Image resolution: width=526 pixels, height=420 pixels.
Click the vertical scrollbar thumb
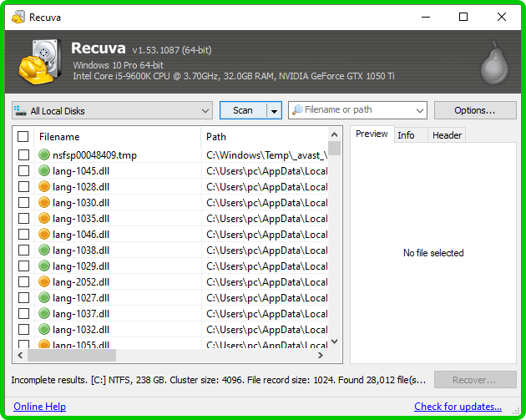click(335, 149)
